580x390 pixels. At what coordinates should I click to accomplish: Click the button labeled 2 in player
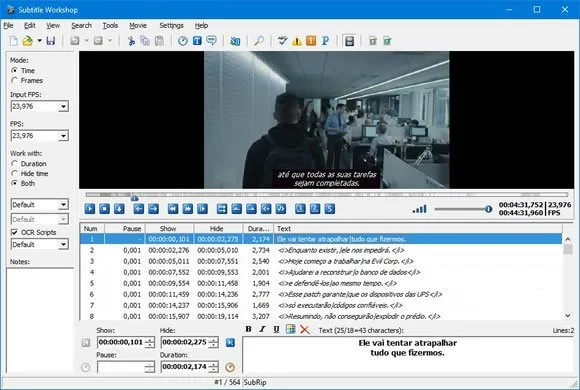tap(315, 209)
